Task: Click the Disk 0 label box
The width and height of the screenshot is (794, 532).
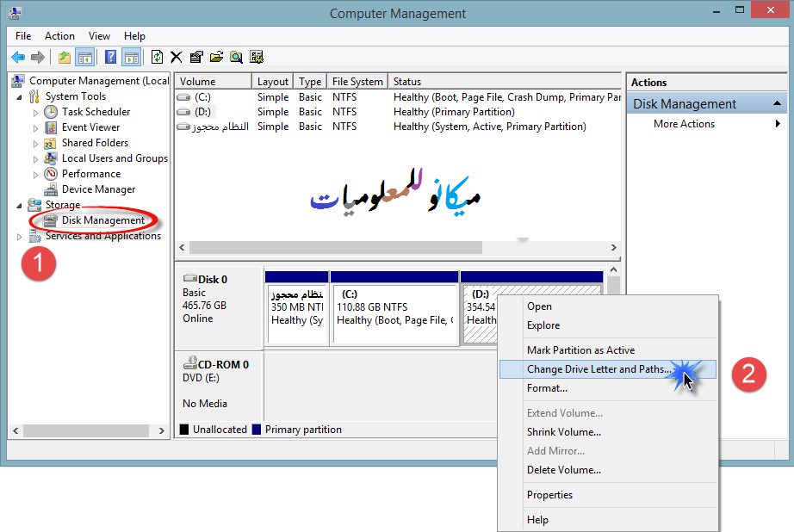Action: coord(219,308)
